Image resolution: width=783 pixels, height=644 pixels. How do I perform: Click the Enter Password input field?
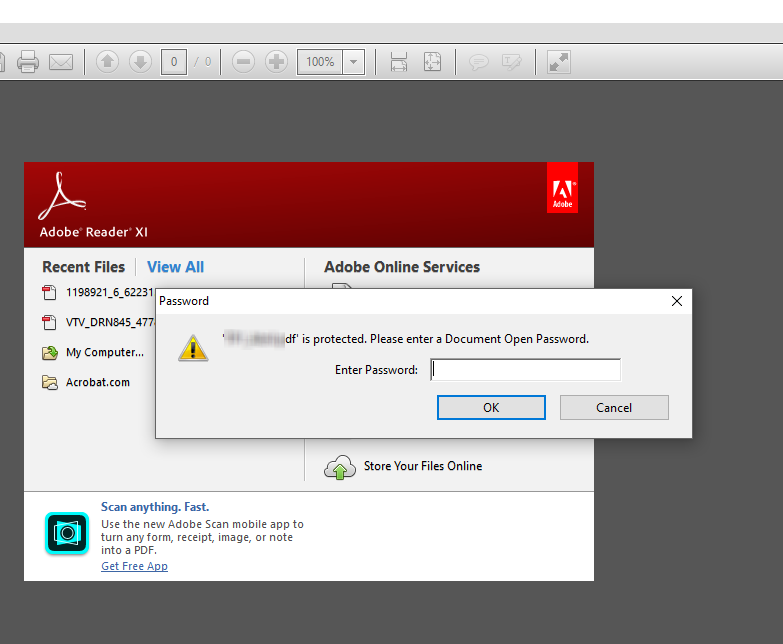[x=525, y=370]
